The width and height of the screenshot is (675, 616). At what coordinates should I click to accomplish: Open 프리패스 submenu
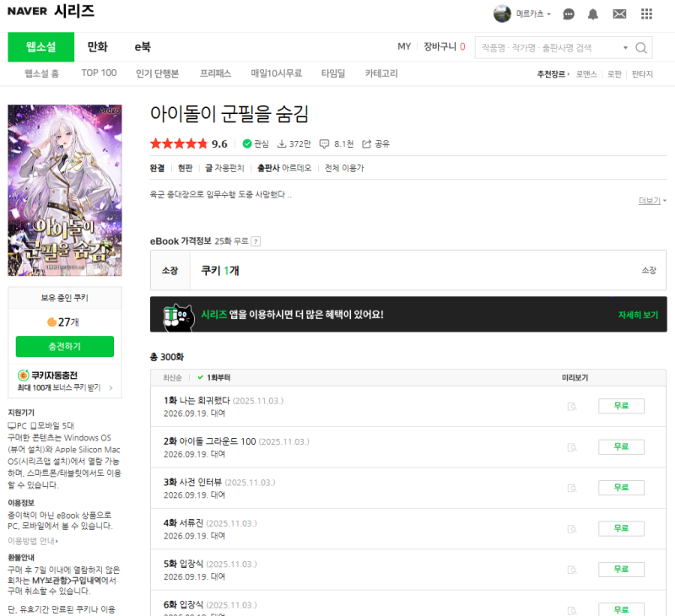click(x=215, y=73)
